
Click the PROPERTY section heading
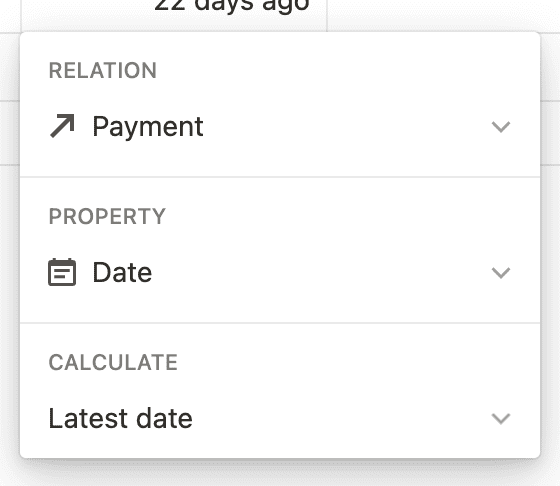pyautogui.click(x=107, y=216)
